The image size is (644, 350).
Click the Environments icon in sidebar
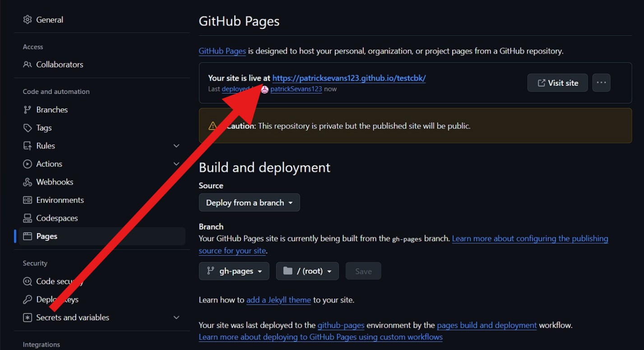coord(28,200)
